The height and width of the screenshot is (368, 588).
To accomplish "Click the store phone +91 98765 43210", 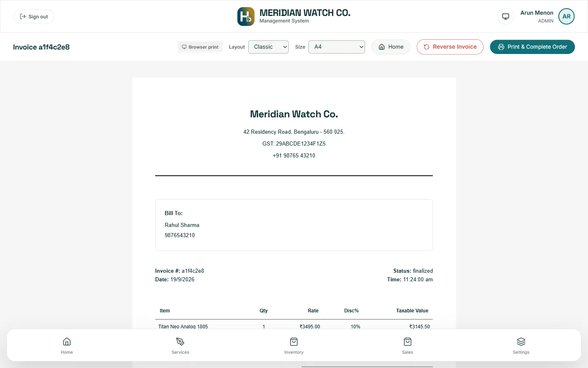I will (x=294, y=155).
